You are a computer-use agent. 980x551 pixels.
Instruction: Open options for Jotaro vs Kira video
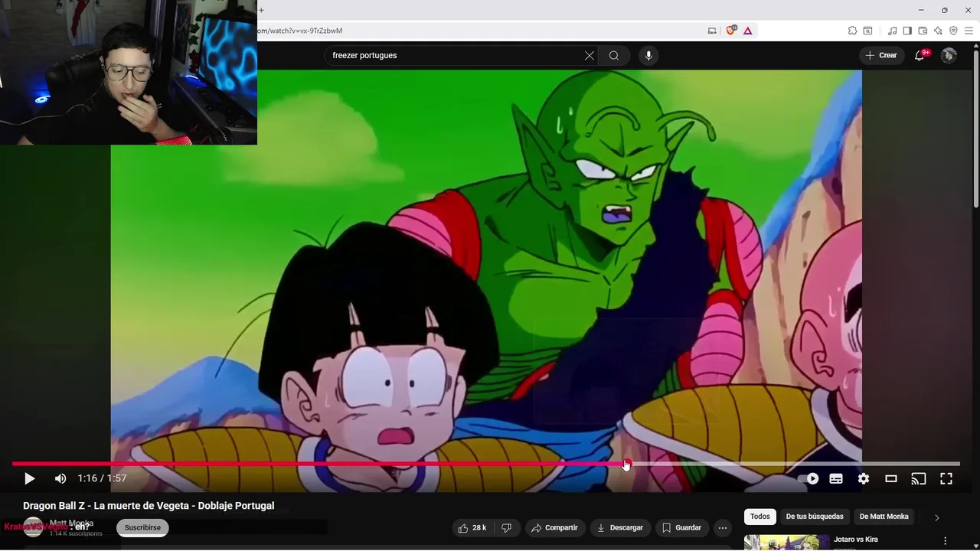[x=945, y=541]
